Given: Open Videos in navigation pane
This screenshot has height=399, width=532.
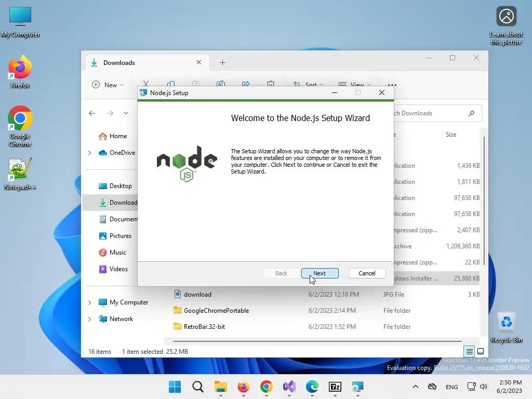Looking at the screenshot, I should pyautogui.click(x=113, y=269).
